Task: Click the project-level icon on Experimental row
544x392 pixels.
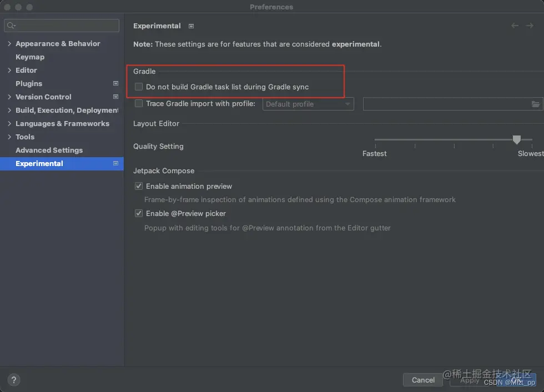Action: (115, 163)
